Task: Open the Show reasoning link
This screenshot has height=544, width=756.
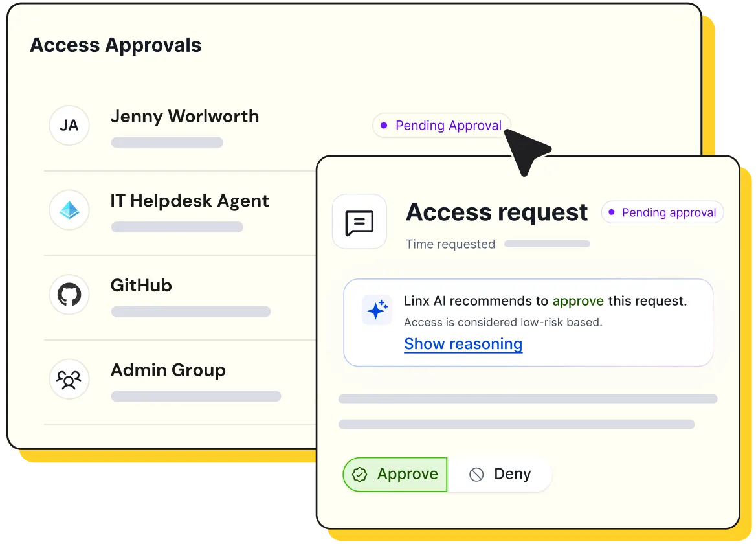Action: click(x=463, y=344)
